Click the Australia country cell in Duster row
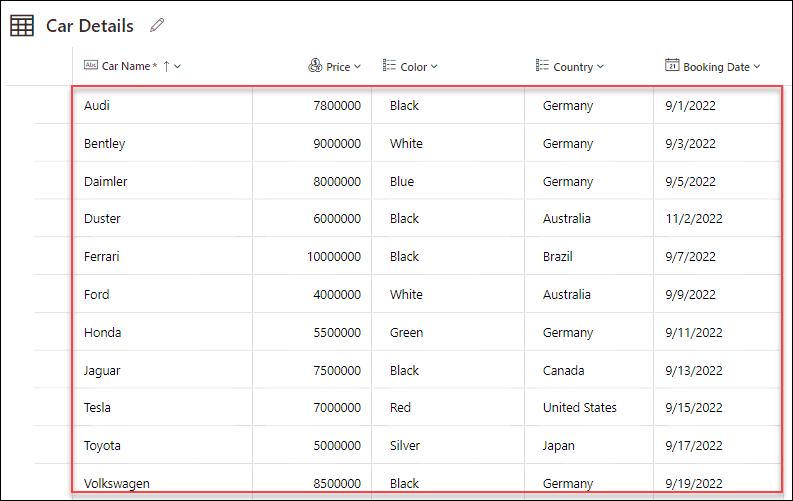This screenshot has width=793, height=501. click(x=589, y=218)
